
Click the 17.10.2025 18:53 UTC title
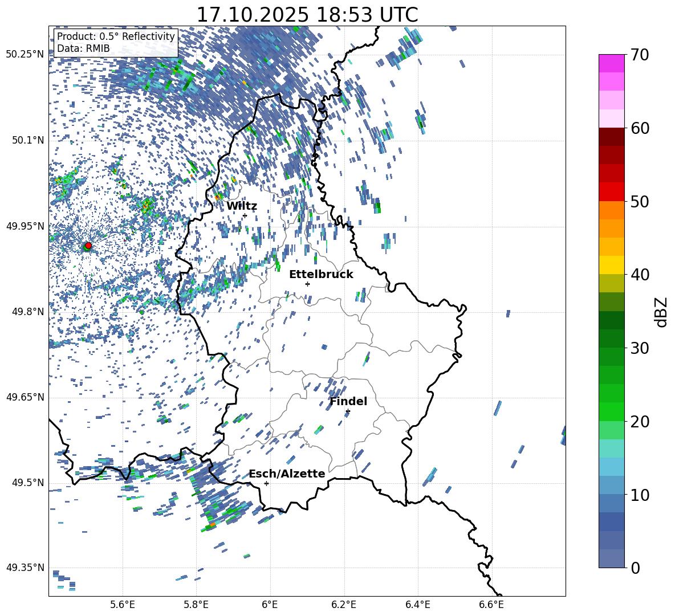(307, 15)
